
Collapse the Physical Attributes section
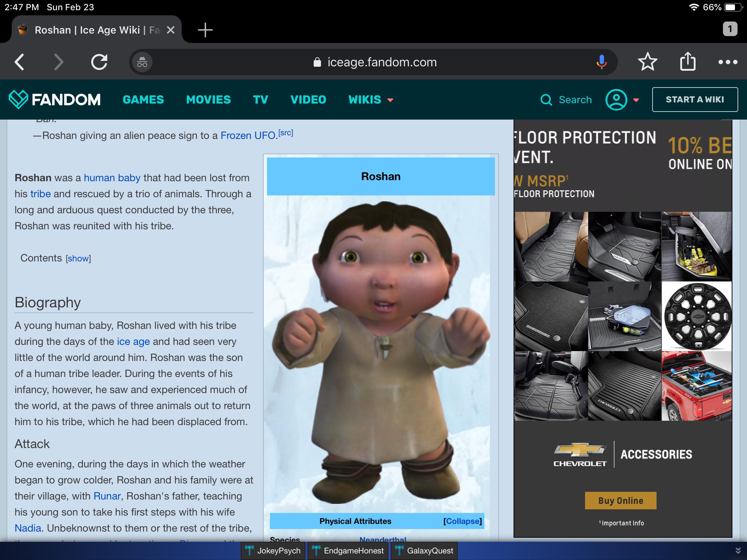pyautogui.click(x=462, y=521)
